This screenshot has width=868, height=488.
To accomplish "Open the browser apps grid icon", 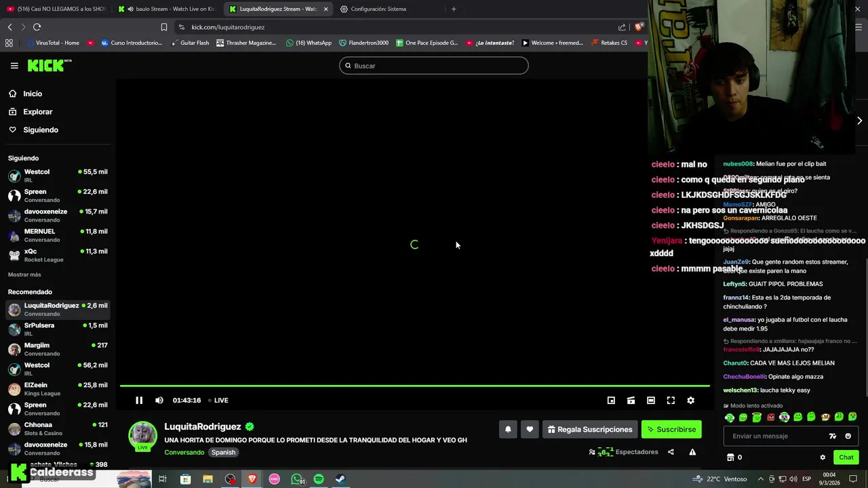I will 9,43.
